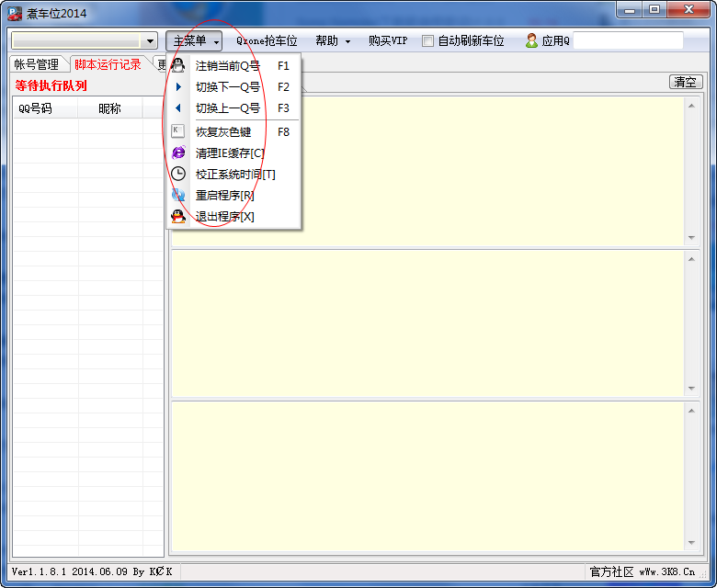This screenshot has width=717, height=588.
Task: Click top log pane scroll down arrow
Action: pos(691,238)
